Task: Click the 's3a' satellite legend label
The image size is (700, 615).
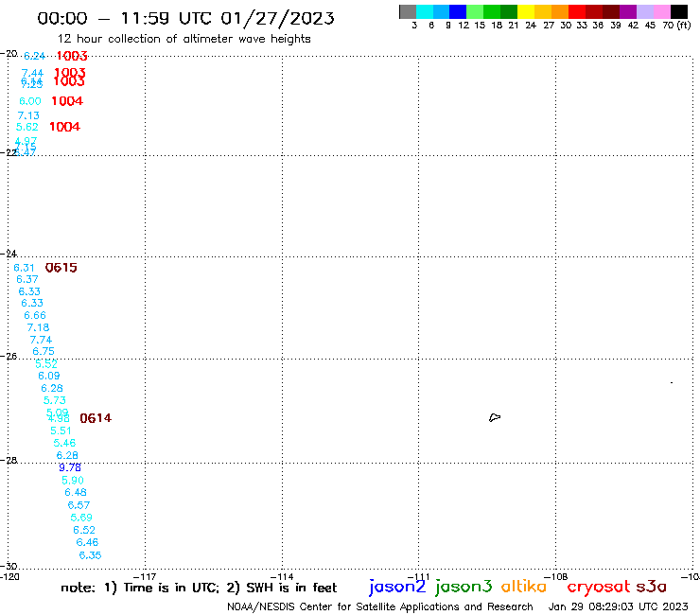Action: [652, 587]
